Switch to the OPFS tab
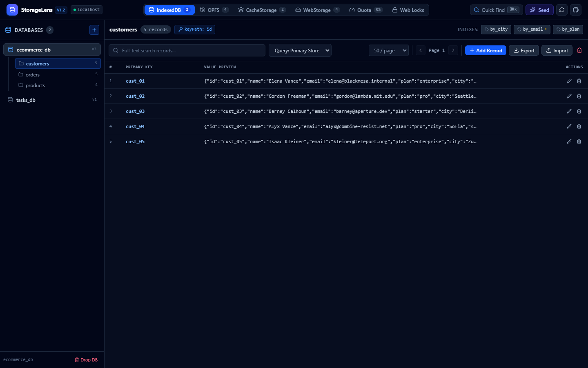This screenshot has height=368, width=588. pos(214,10)
